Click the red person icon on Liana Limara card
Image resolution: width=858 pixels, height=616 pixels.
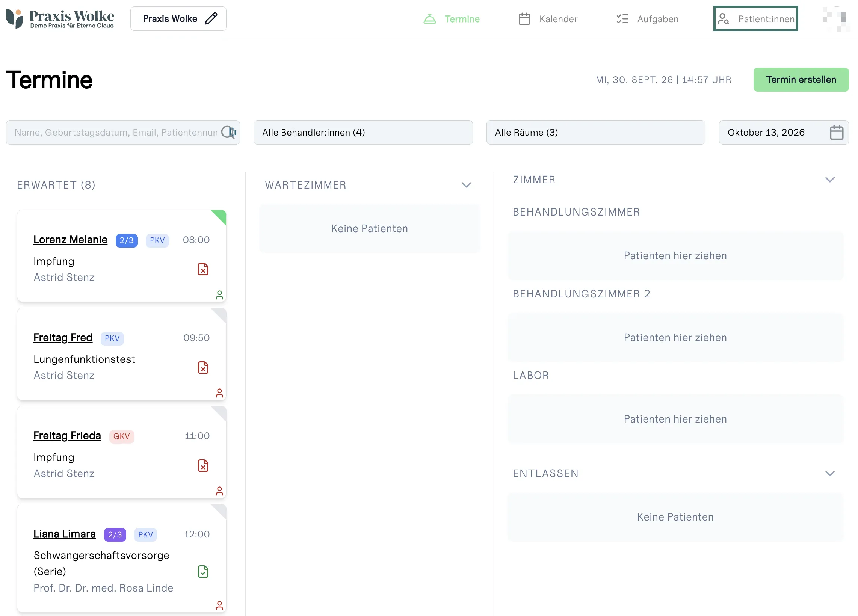(x=219, y=605)
